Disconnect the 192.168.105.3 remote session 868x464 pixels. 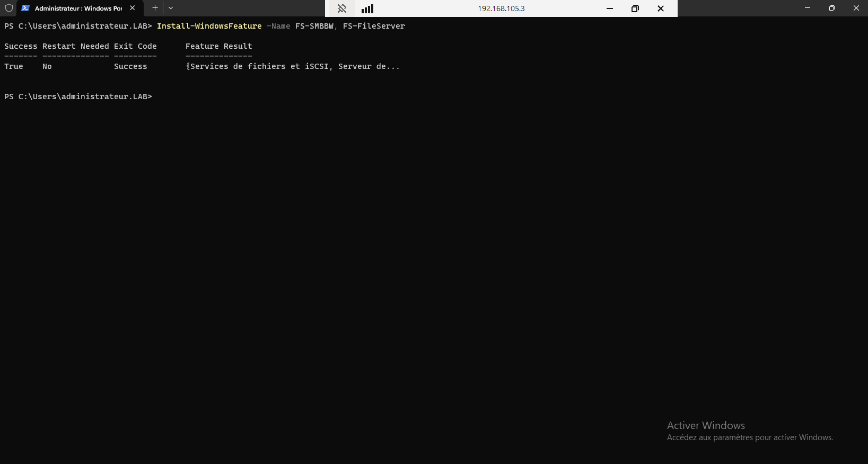pos(661,8)
